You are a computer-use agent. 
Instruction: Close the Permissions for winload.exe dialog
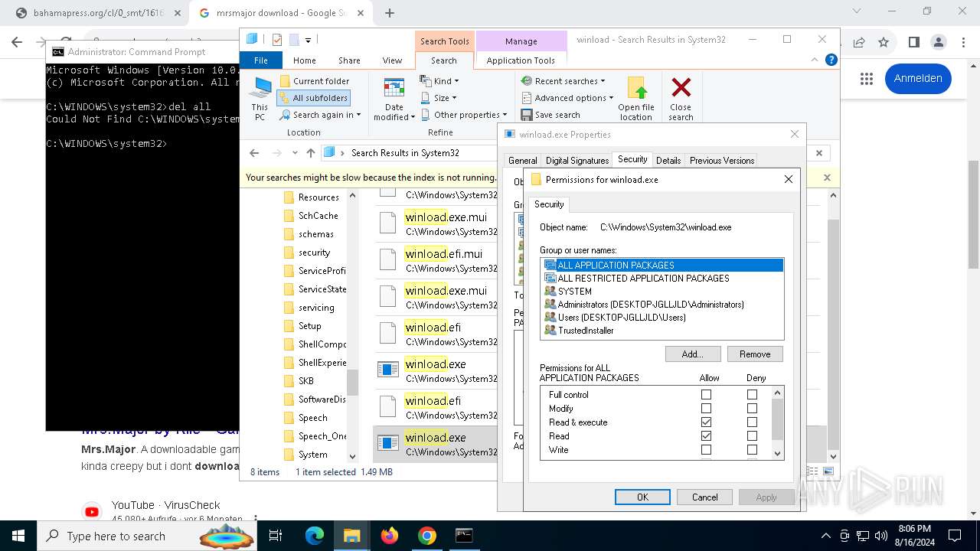[789, 179]
